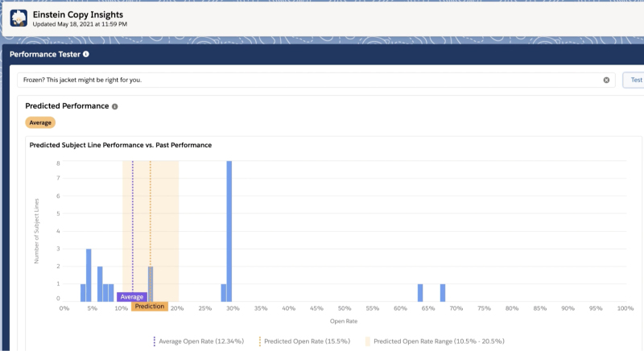Select the bar near 65% open rate
The height and width of the screenshot is (351, 644).
[420, 293]
